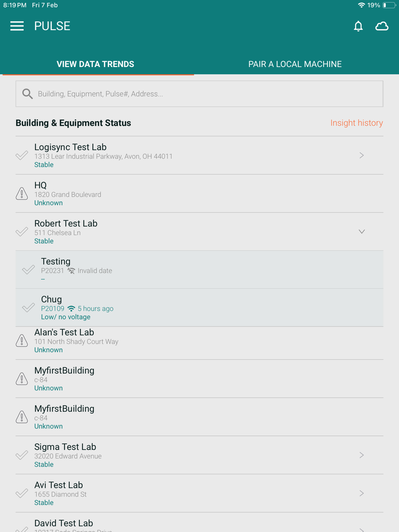This screenshot has width=399, height=532.
Task: Tap the Invalid date label under Testing
Action: tap(95, 271)
